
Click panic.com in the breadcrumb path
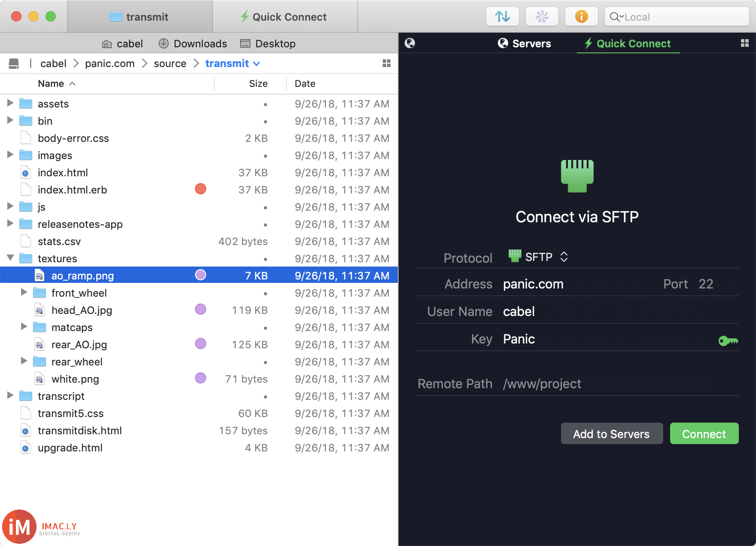(110, 64)
